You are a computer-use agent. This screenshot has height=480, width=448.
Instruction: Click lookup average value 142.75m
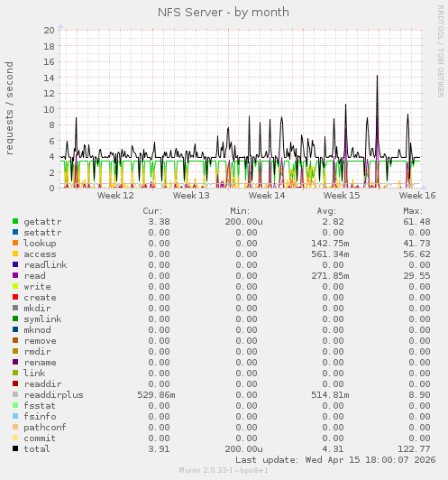coord(330,244)
